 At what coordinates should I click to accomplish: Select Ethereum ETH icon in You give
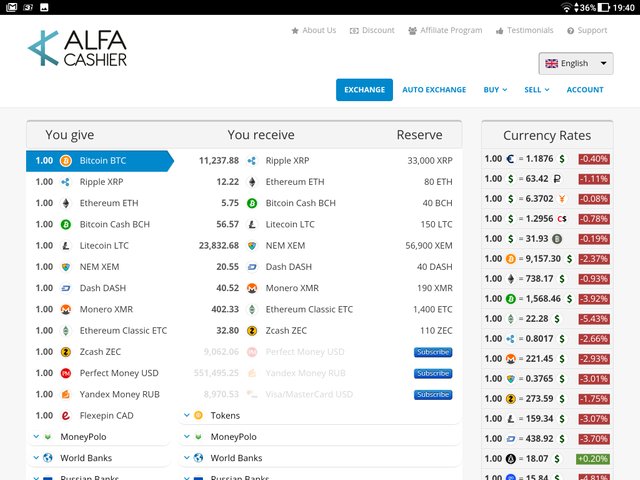click(x=66, y=203)
